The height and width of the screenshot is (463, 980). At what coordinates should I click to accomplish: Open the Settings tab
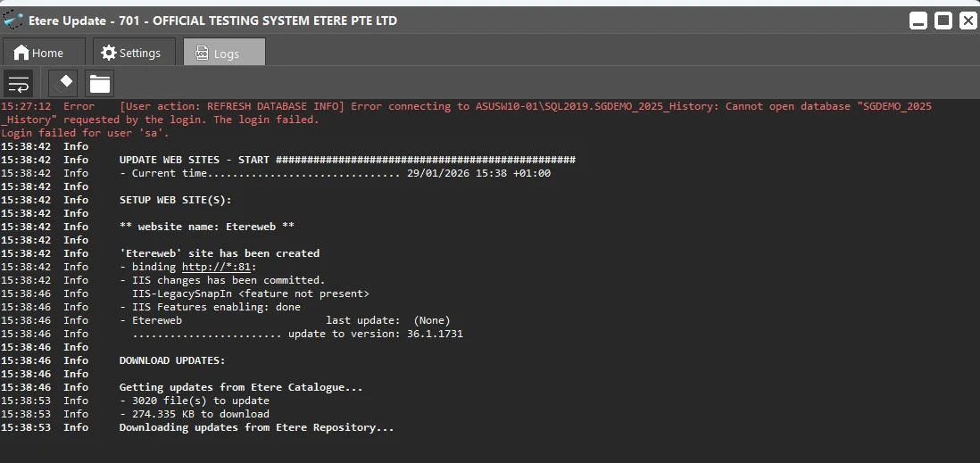pos(132,53)
